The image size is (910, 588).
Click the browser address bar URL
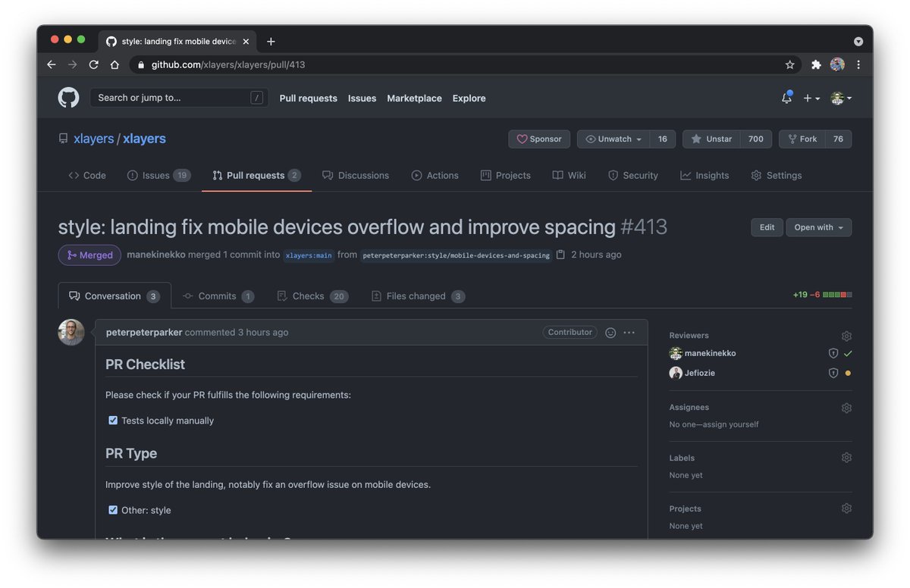click(228, 64)
